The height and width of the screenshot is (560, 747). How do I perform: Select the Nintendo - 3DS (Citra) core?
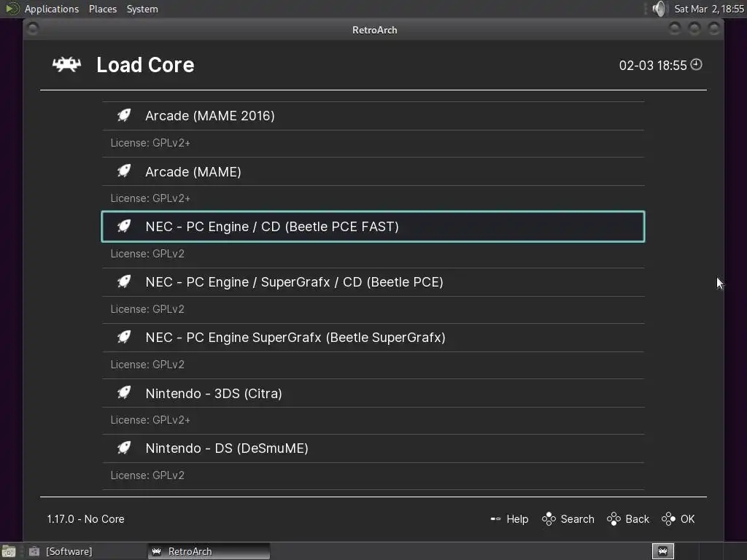(x=373, y=393)
